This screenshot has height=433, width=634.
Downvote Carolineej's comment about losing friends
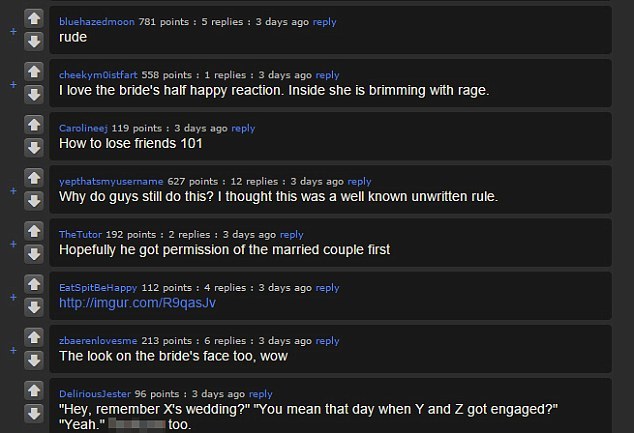(34, 148)
